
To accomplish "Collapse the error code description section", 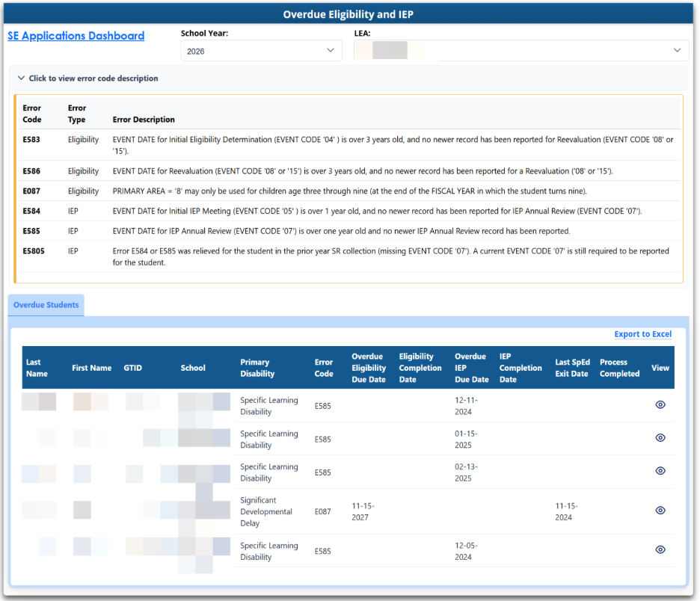I will click(x=88, y=78).
